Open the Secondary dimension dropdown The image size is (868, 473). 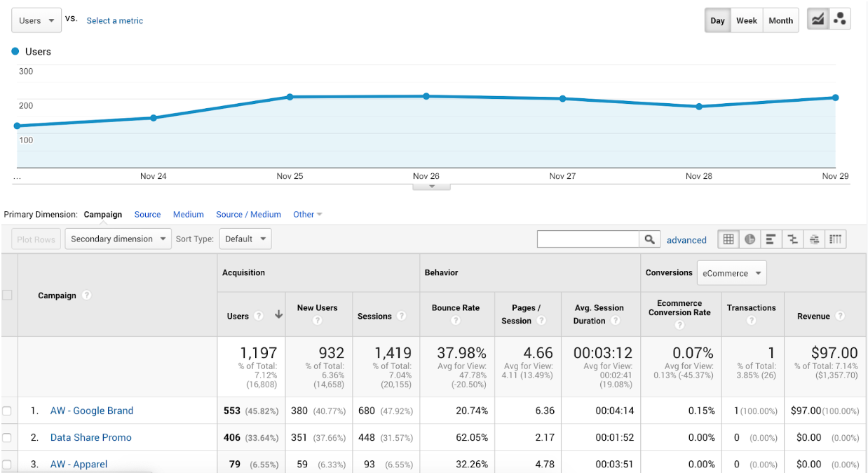point(118,239)
